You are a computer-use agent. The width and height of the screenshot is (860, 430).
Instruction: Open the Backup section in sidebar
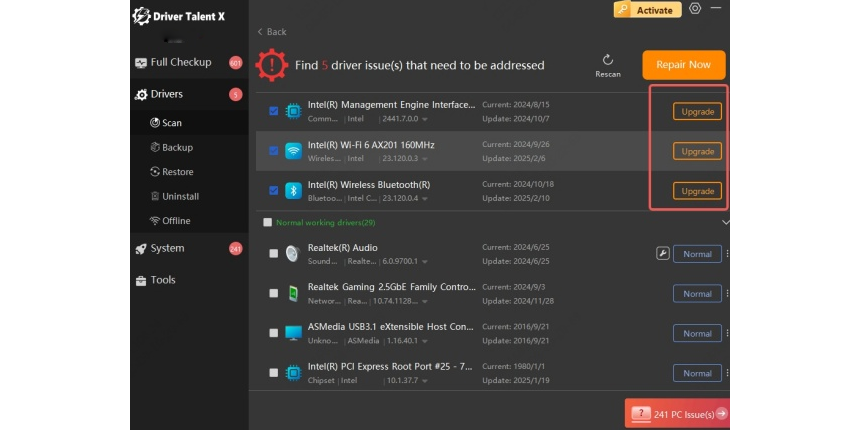coord(177,147)
